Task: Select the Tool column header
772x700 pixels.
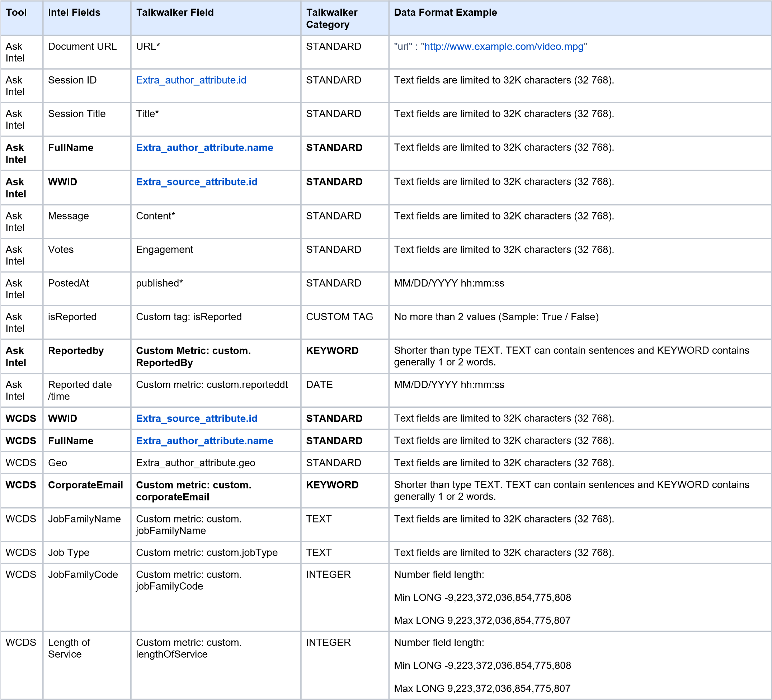Action: pyautogui.click(x=16, y=13)
